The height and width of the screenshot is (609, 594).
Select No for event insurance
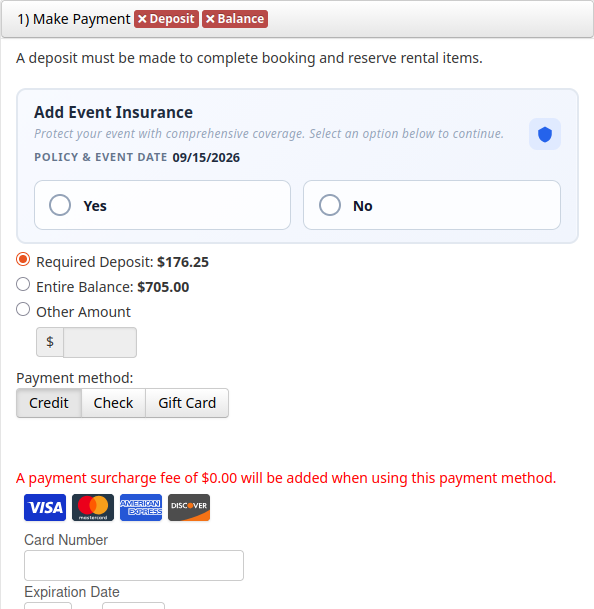(x=432, y=205)
